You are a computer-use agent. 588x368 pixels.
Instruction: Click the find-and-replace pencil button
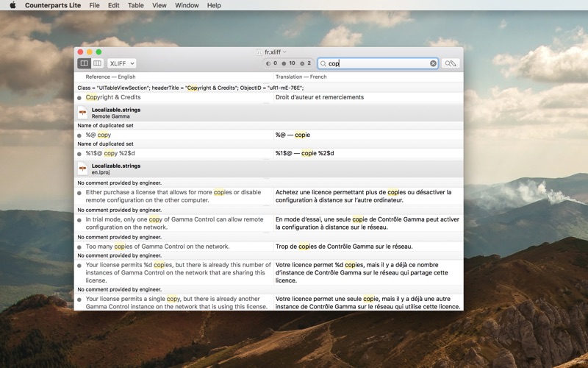[451, 63]
